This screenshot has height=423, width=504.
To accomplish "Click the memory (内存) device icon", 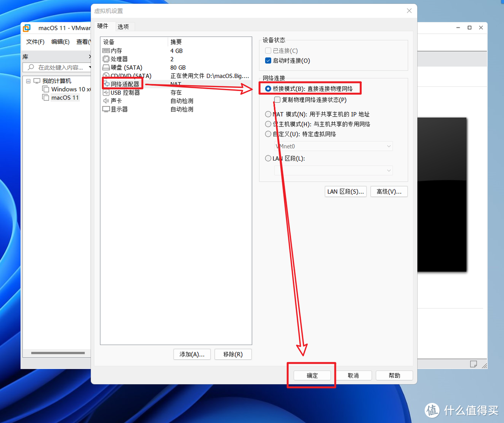I will [x=106, y=50].
